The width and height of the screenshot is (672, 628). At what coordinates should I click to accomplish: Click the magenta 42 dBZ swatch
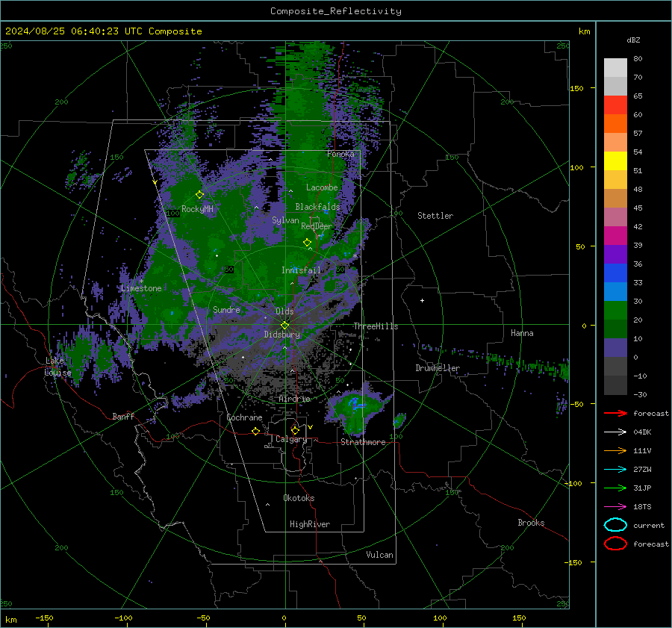pos(615,236)
